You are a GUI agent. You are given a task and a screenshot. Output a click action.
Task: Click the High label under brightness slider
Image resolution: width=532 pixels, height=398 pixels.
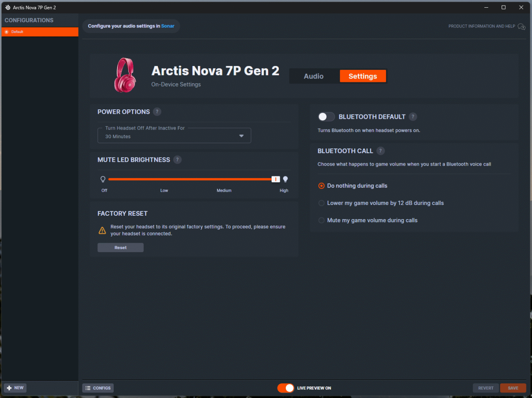pyautogui.click(x=284, y=190)
